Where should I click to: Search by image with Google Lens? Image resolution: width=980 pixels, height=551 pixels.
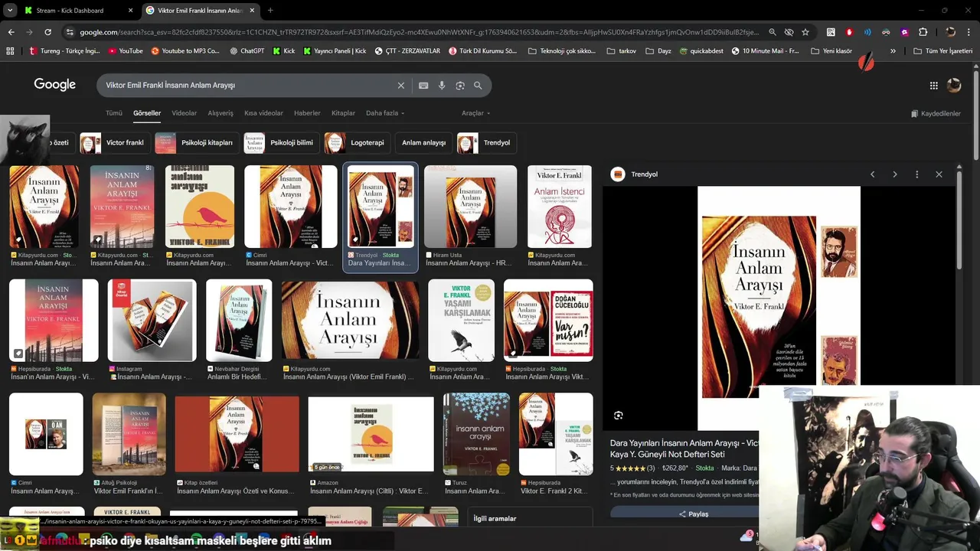(x=460, y=86)
